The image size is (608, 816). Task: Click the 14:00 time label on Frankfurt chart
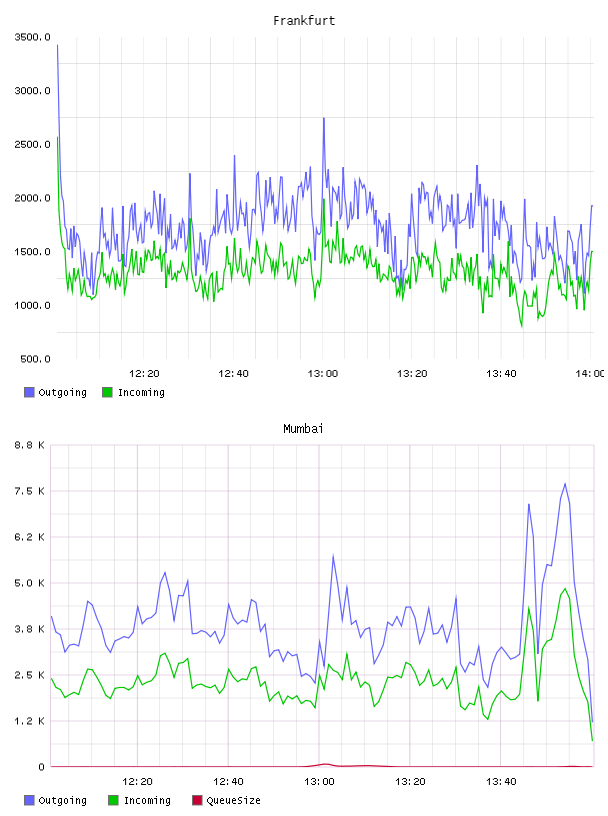point(590,374)
